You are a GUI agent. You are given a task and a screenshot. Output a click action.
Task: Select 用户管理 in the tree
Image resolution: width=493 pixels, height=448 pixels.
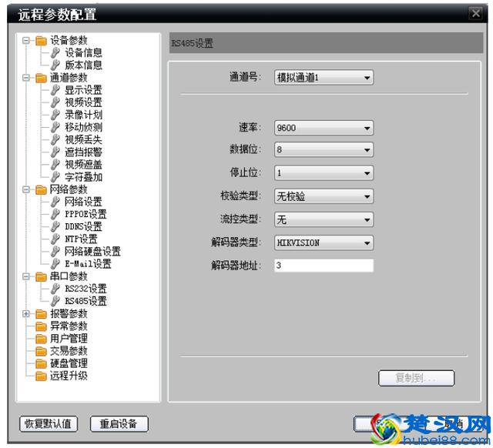tap(69, 339)
